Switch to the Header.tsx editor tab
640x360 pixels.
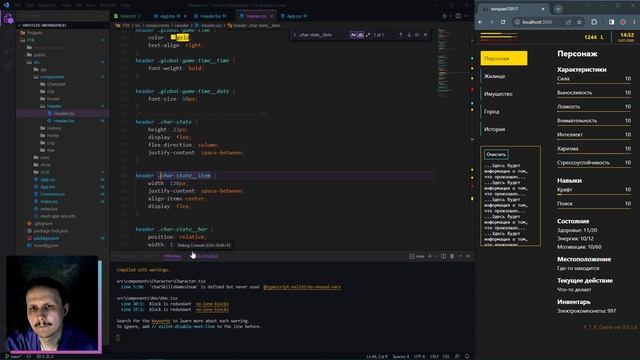coord(210,16)
